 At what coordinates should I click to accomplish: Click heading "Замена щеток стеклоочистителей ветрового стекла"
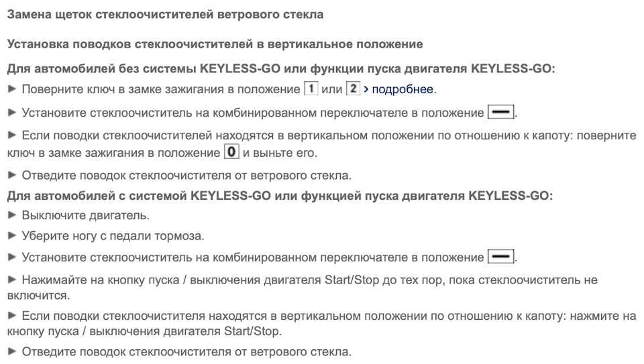[165, 13]
